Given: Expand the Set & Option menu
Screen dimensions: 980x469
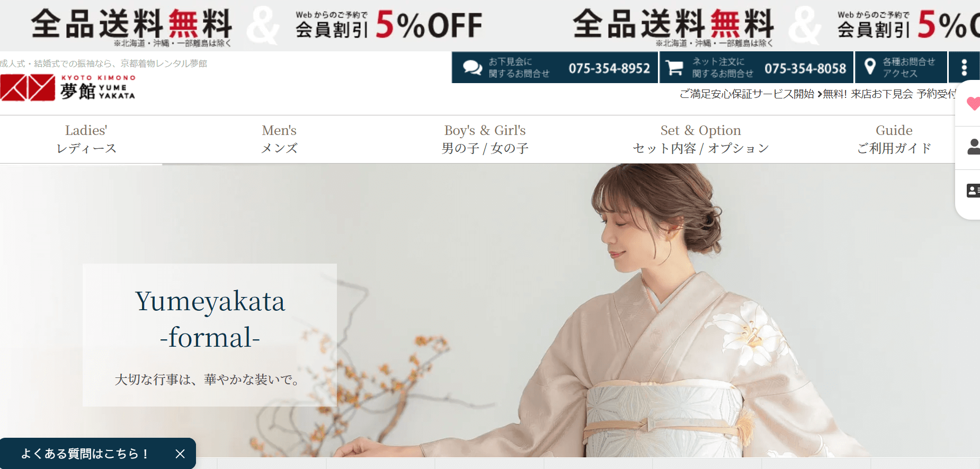Looking at the screenshot, I should pos(701,139).
